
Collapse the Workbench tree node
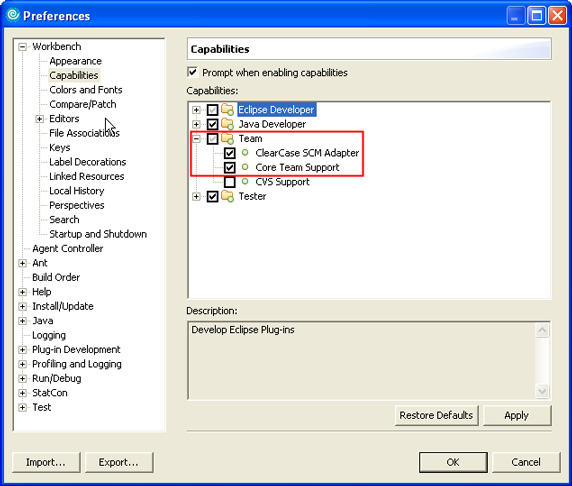pos(23,47)
